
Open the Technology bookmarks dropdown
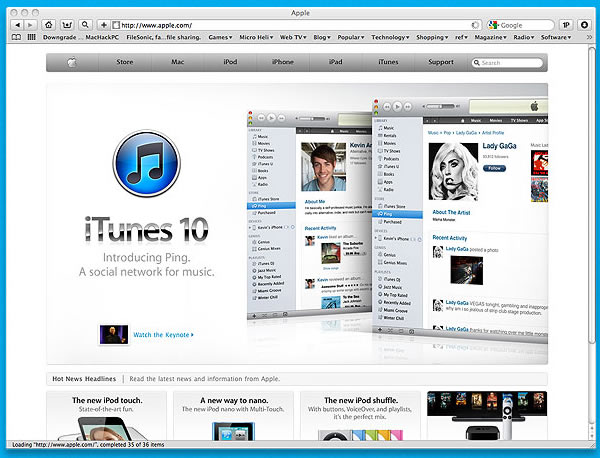pos(390,37)
